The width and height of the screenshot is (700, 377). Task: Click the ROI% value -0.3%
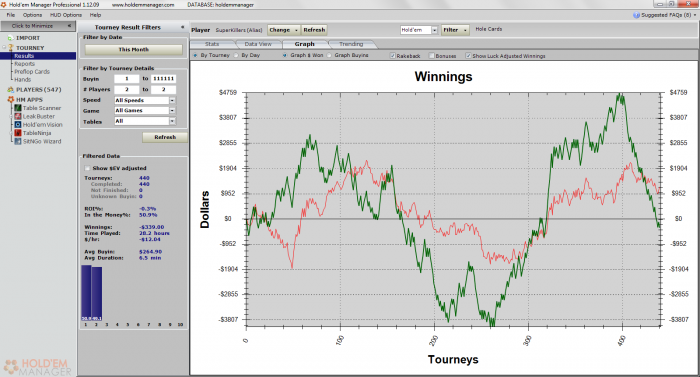pos(147,209)
